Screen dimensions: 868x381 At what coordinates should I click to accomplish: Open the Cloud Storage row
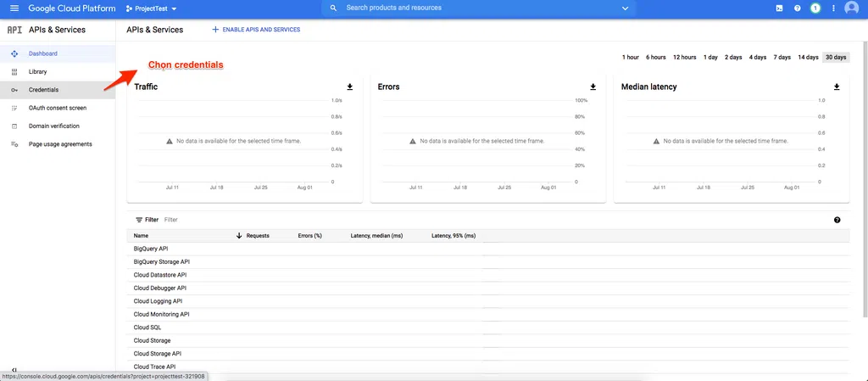point(488,340)
